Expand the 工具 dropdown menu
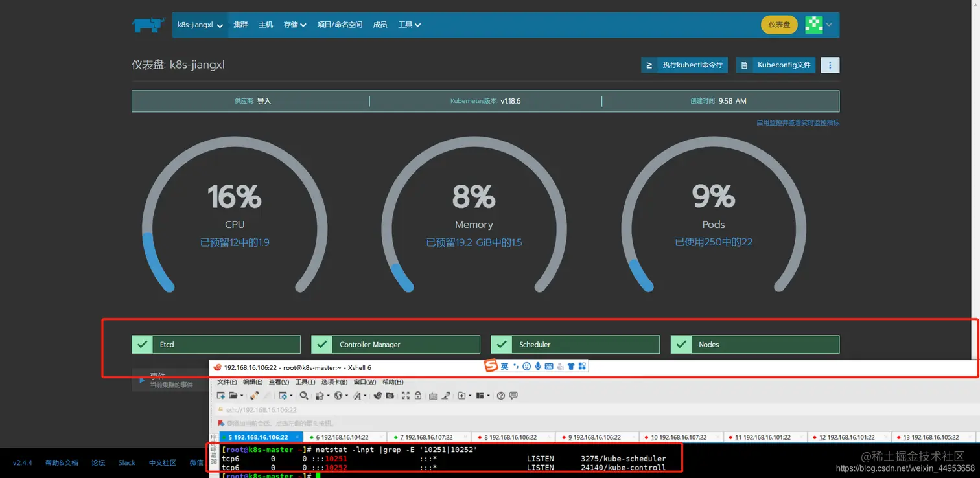The width and height of the screenshot is (980, 478). point(409,25)
